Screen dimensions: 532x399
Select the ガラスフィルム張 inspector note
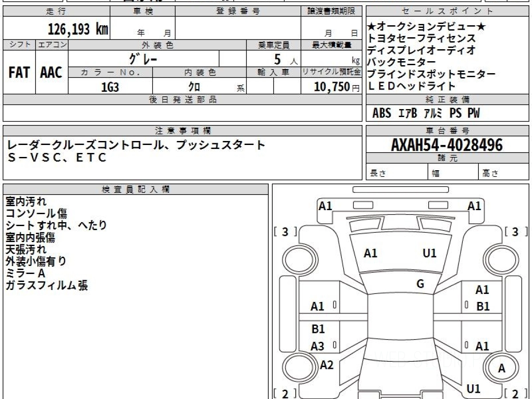47,286
